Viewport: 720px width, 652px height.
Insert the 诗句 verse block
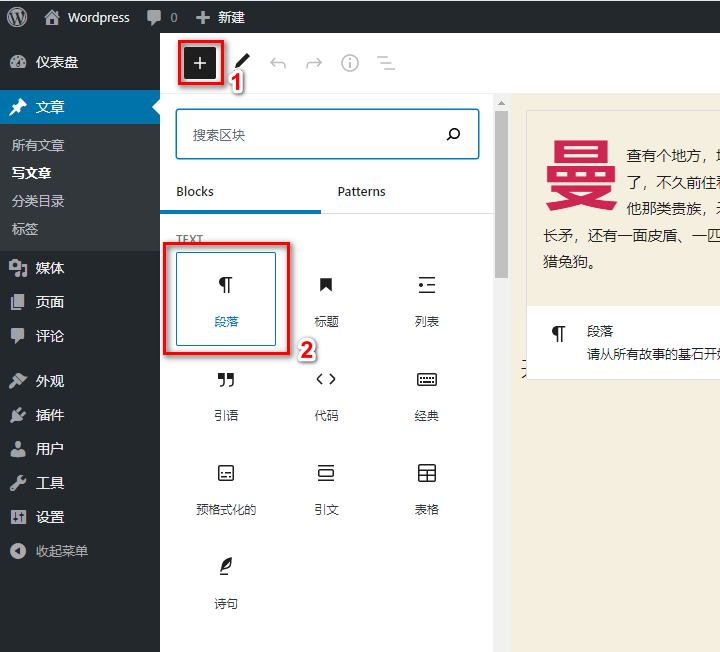[226, 581]
